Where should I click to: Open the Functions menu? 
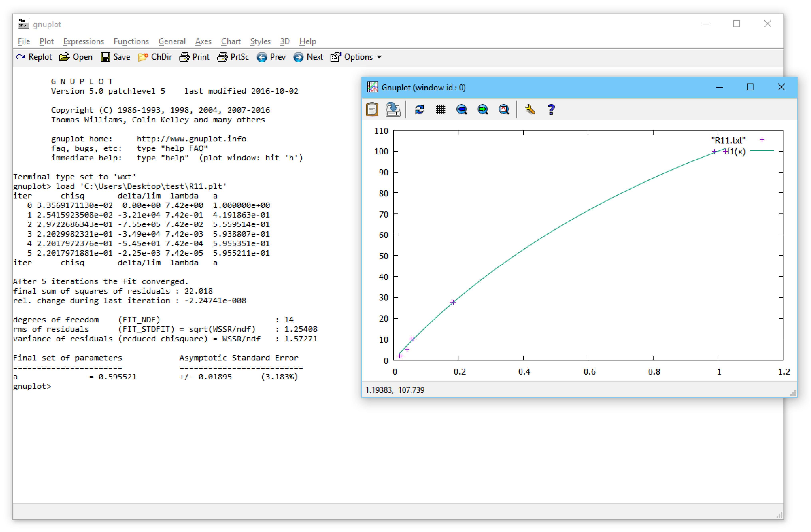coord(131,41)
